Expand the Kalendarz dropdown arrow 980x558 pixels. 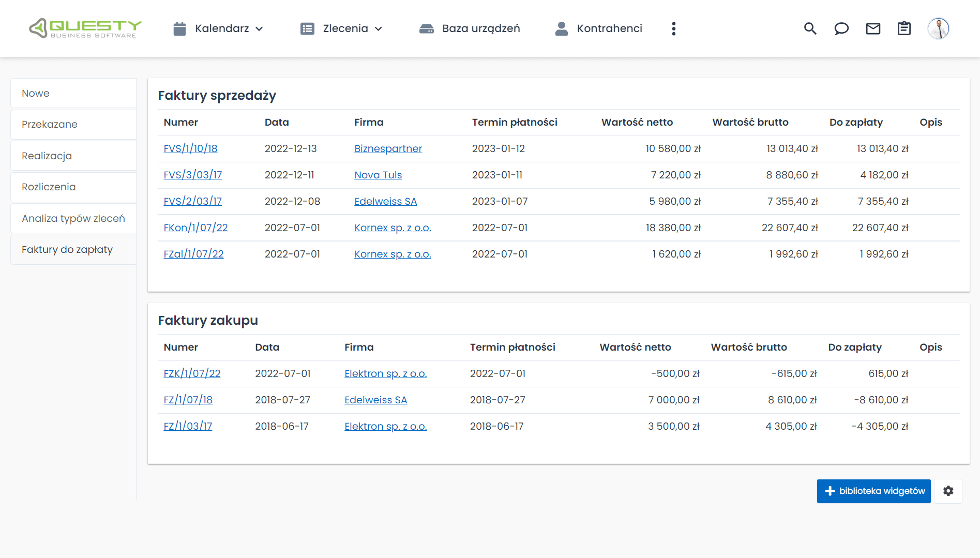[x=259, y=29]
